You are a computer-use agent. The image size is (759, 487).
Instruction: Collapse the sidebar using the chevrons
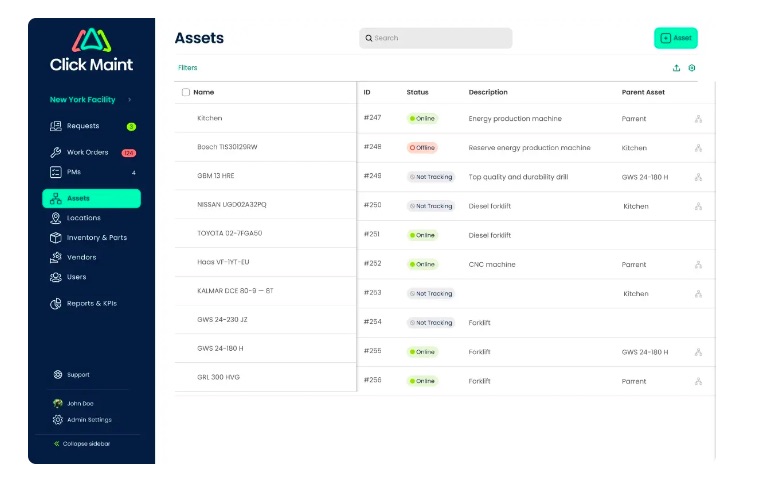(57, 443)
